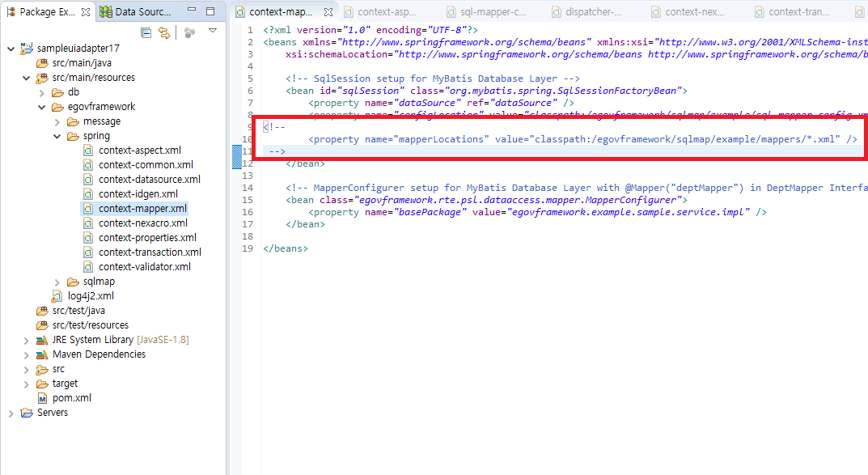Image resolution: width=868 pixels, height=475 pixels.
Task: Select the log4j2.xml file icon
Action: [x=57, y=296]
